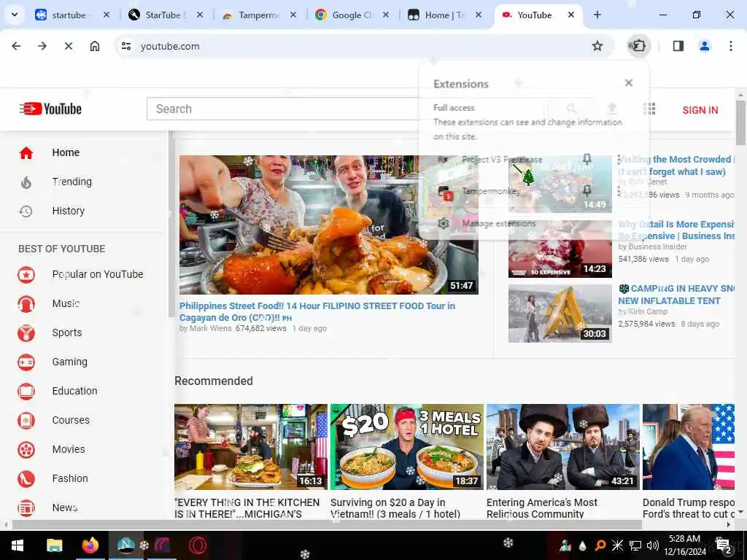Open the Philippines Street Food video title
The height and width of the screenshot is (560, 747).
pos(317,311)
